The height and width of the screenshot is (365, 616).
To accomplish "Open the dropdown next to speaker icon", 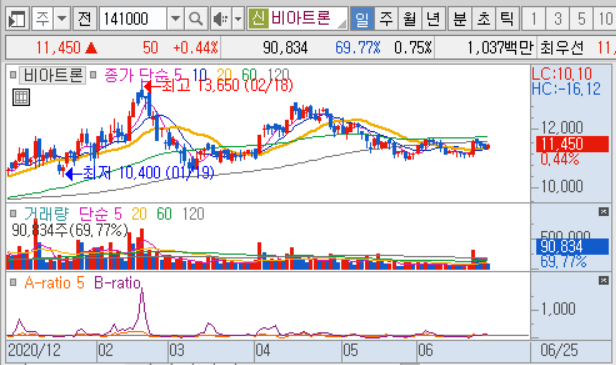I will coord(238,18).
